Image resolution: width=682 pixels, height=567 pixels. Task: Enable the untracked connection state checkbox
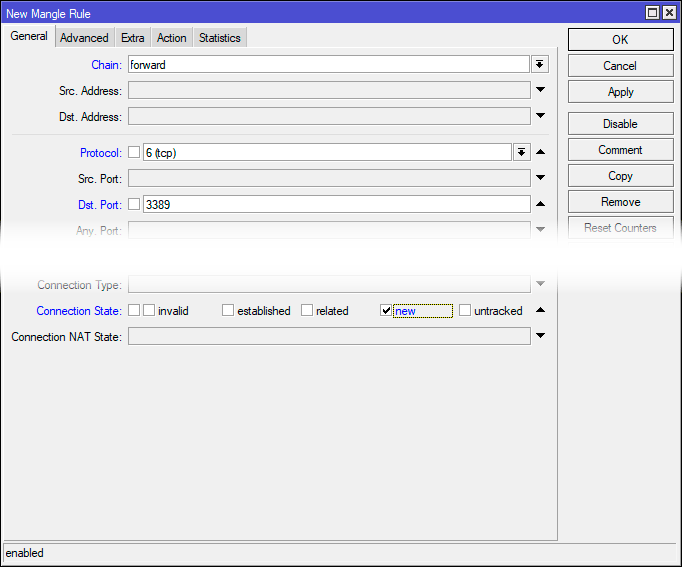[x=465, y=310]
